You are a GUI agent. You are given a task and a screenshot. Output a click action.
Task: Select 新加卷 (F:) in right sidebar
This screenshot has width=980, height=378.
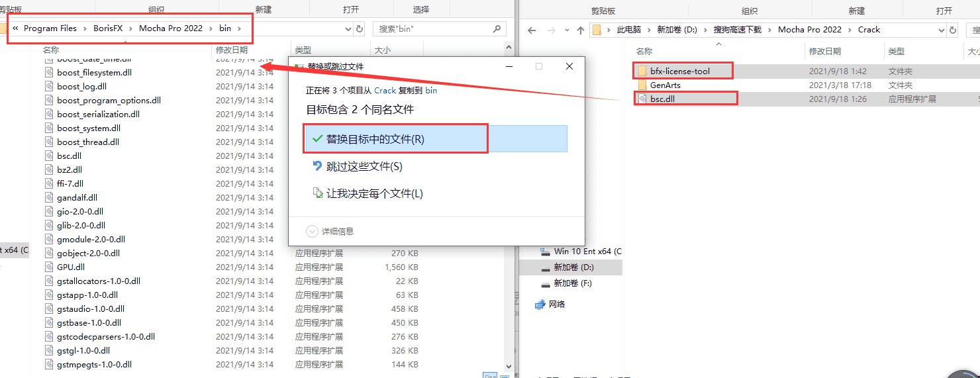coord(566,283)
